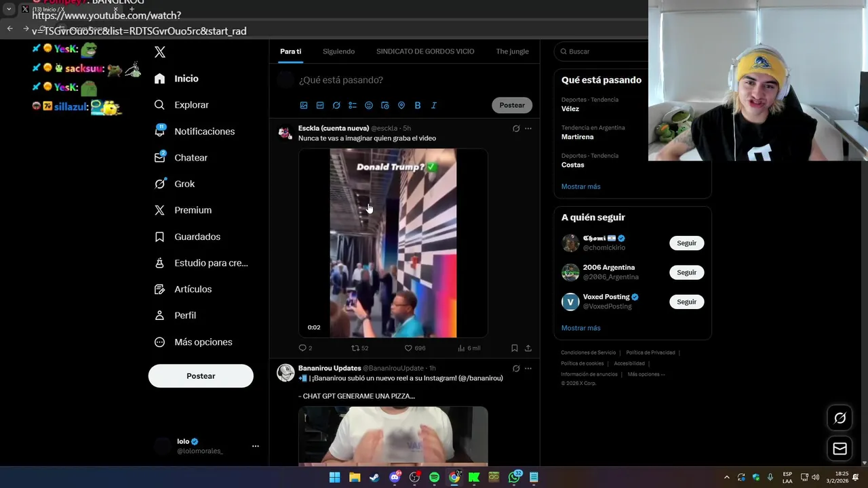Click Mostrar más under Qué está pasando

click(580, 186)
